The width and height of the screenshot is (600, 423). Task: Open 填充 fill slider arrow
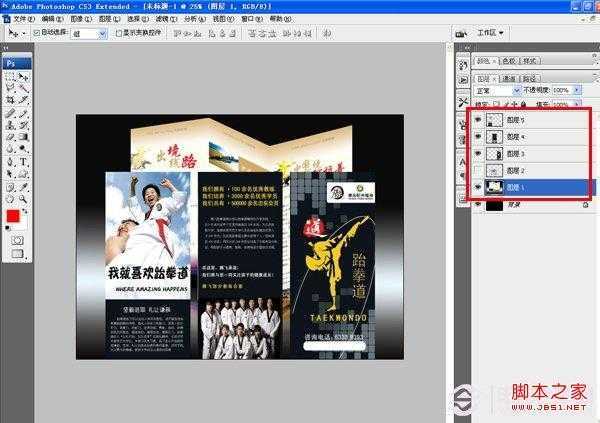[577, 104]
